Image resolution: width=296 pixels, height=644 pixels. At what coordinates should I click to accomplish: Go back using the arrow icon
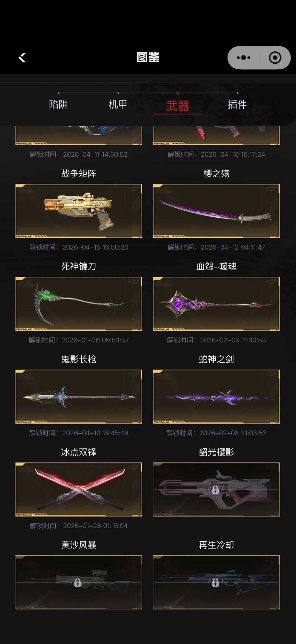pyautogui.click(x=22, y=58)
